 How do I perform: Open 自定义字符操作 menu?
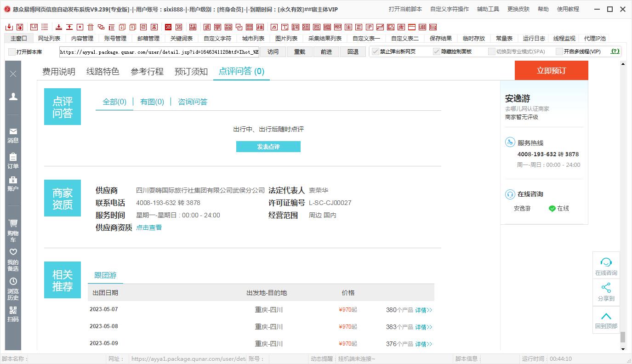(450, 9)
